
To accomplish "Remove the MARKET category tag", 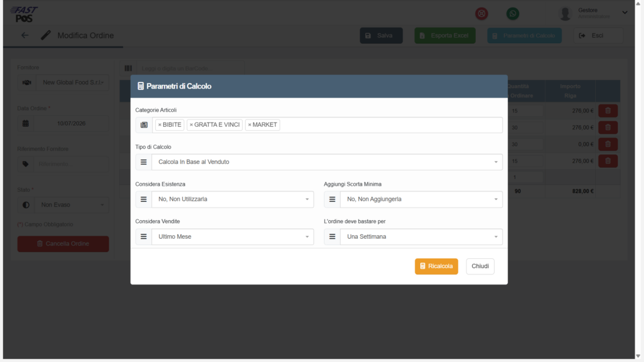I will [249, 125].
